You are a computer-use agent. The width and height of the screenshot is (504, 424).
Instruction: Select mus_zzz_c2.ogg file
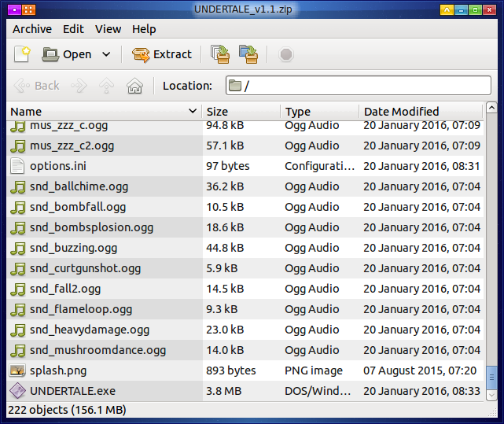(x=245, y=146)
